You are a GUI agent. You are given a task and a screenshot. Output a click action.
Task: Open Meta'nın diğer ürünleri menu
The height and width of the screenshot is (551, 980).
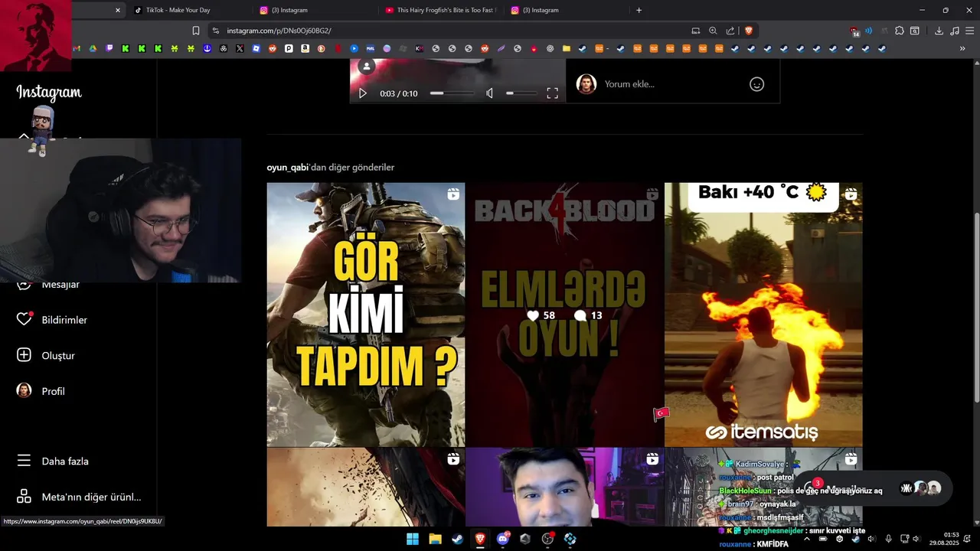[80, 497]
